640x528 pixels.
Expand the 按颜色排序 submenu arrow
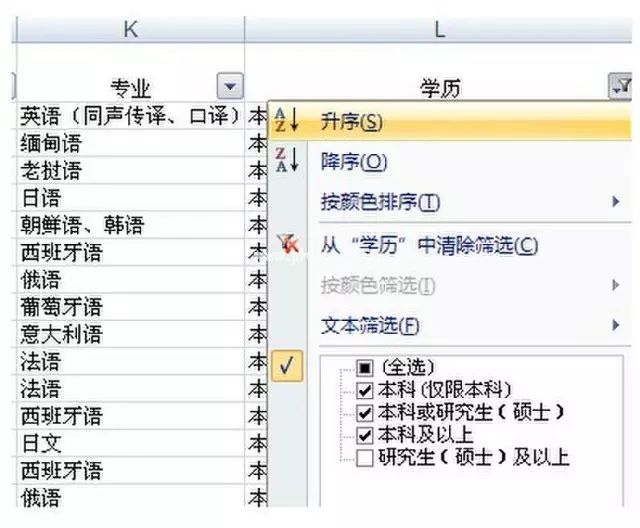[616, 203]
